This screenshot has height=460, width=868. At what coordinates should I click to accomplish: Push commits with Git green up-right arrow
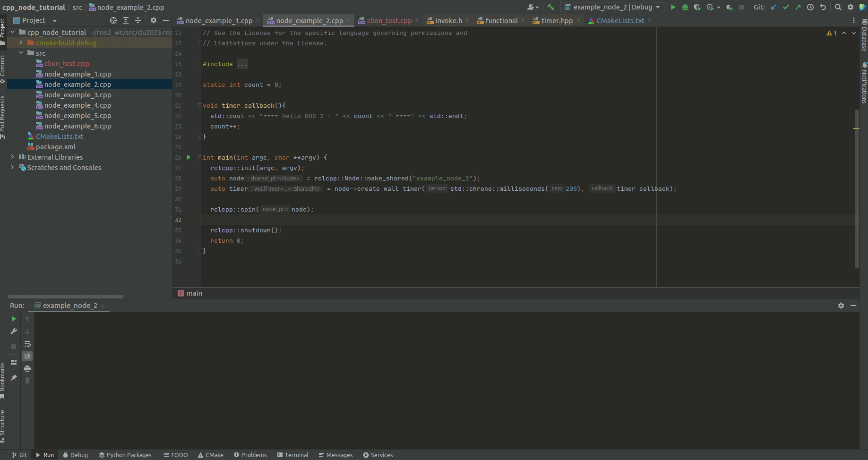[x=798, y=7]
